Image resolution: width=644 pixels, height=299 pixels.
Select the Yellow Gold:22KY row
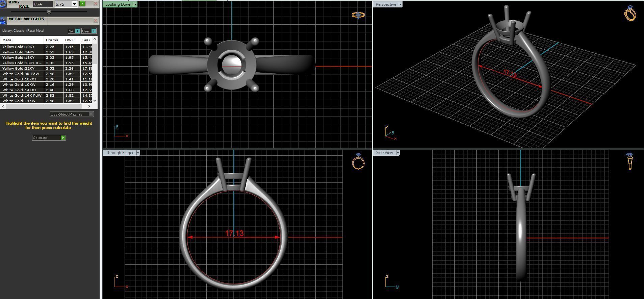coord(46,68)
